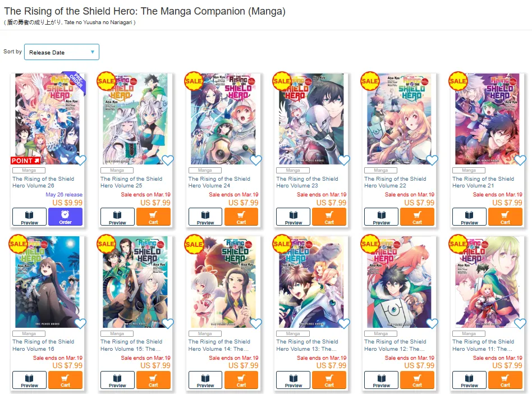The image size is (532, 394).
Task: Favorite Volume 26 with its heart icon
Action: (x=80, y=160)
